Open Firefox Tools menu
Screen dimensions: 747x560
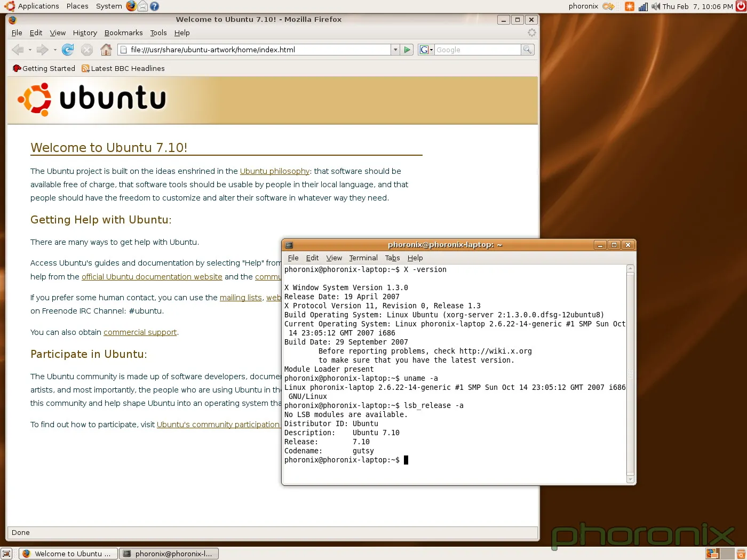[158, 33]
